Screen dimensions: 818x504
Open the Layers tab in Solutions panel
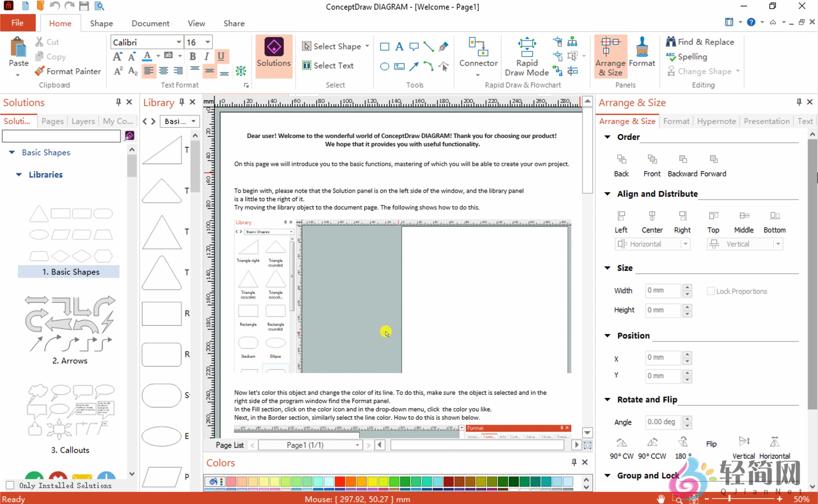coord(83,121)
